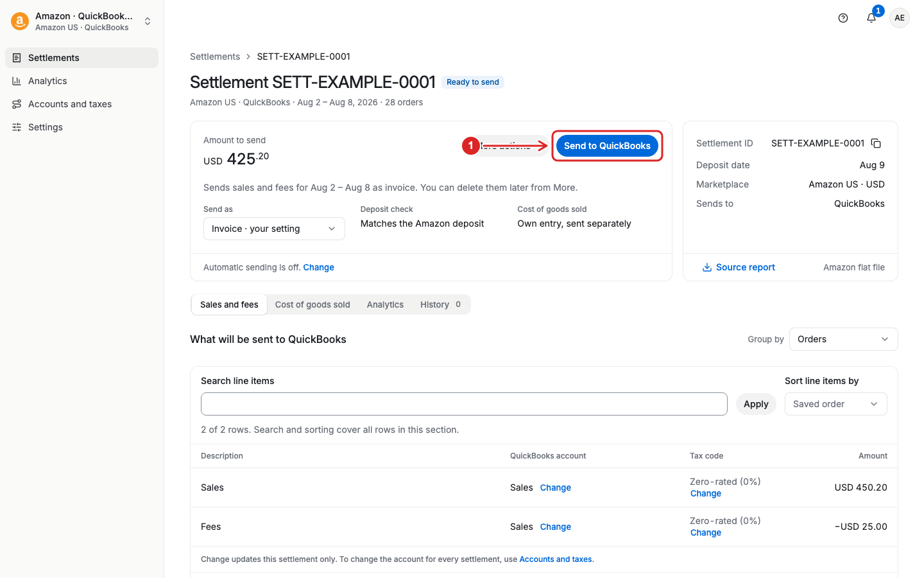Change the QuickBooks account for Sales row
Image resolution: width=924 pixels, height=578 pixels.
[555, 487]
